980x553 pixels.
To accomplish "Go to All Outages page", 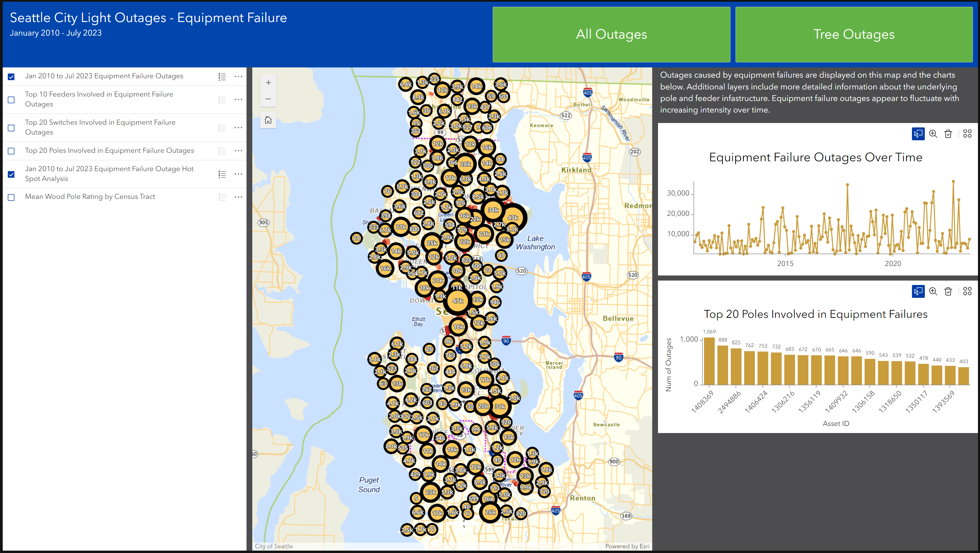I will pyautogui.click(x=611, y=35).
